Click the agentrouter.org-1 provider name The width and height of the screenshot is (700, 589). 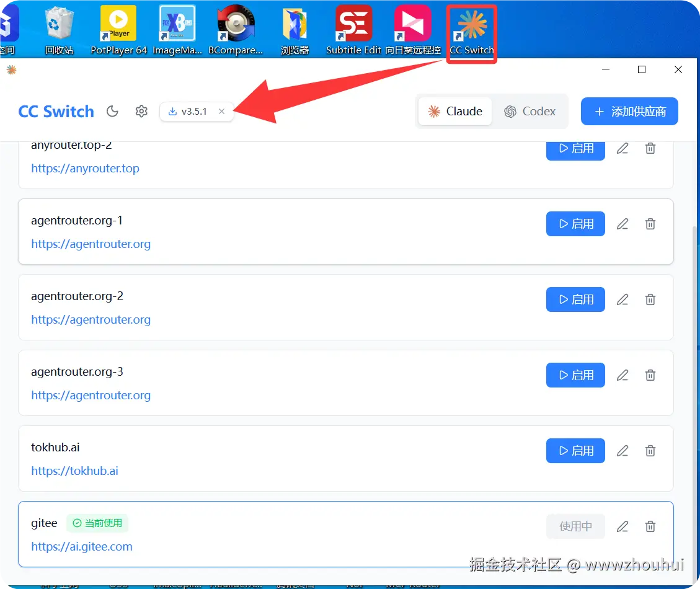pos(77,221)
